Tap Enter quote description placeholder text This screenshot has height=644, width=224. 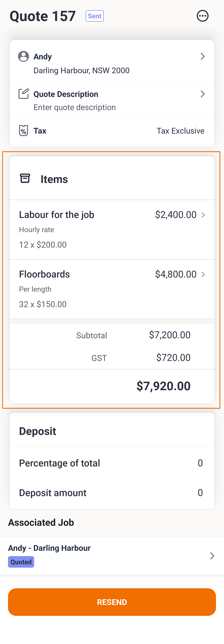pos(74,108)
